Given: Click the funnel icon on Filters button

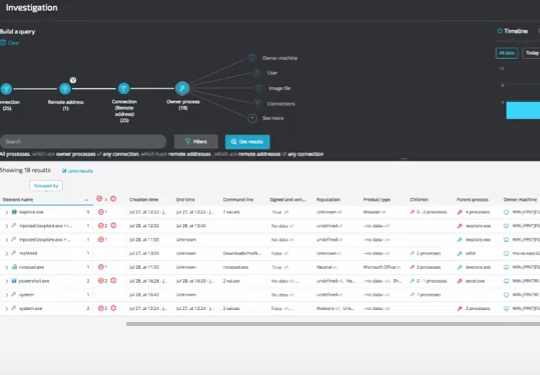Looking at the screenshot, I should [188, 141].
